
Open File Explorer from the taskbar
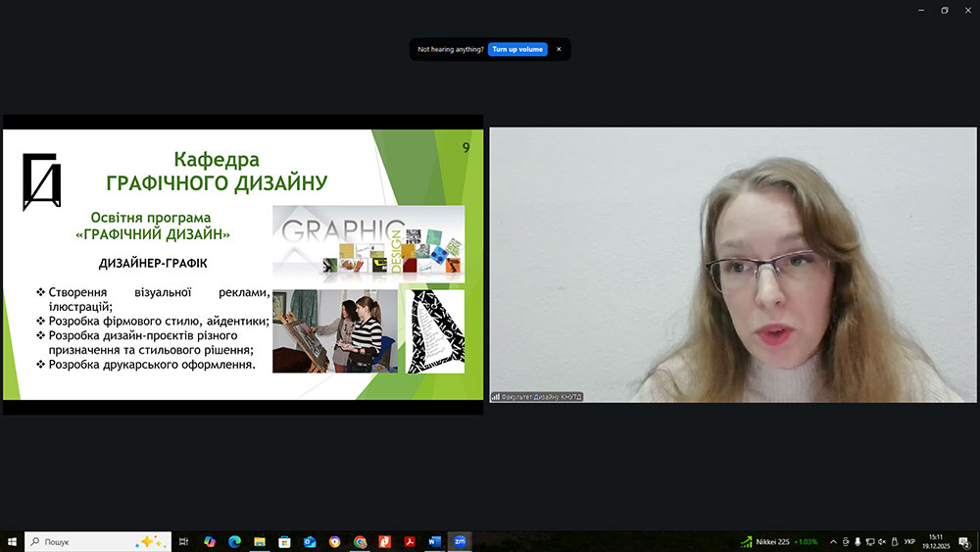tap(260, 541)
